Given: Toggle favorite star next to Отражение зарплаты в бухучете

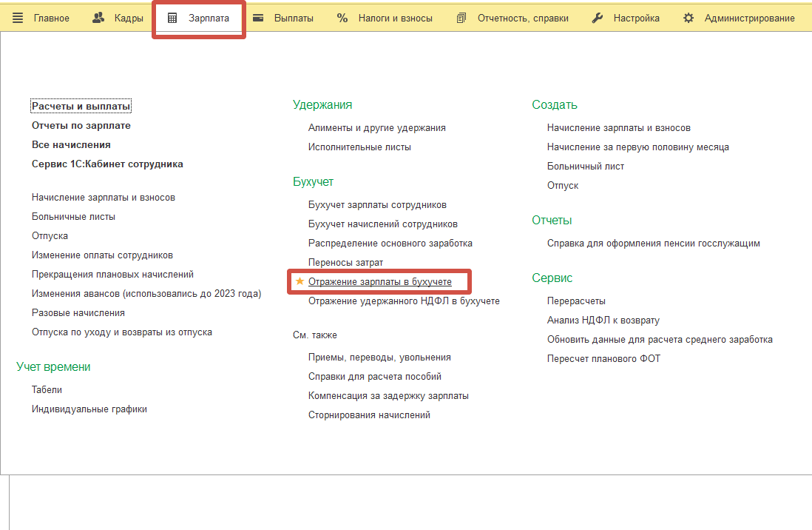Looking at the screenshot, I should pyautogui.click(x=300, y=281).
